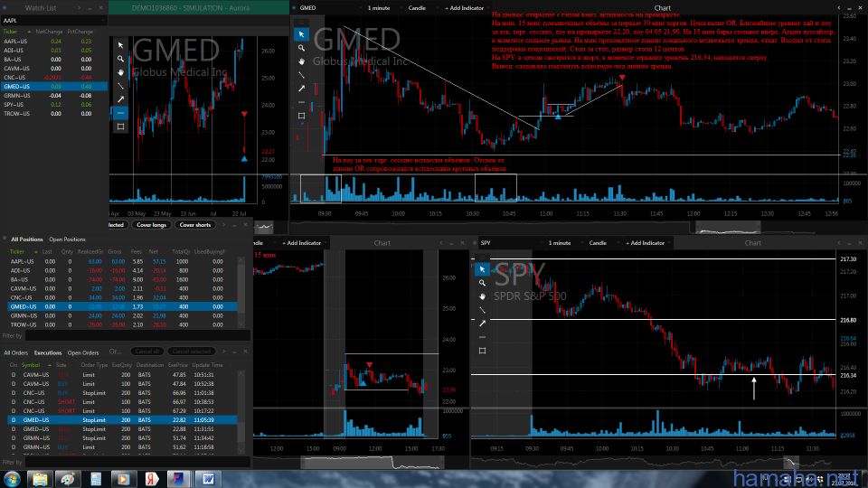The height and width of the screenshot is (488, 868).
Task: Open Yandex browser from taskbar
Action: coord(151,479)
